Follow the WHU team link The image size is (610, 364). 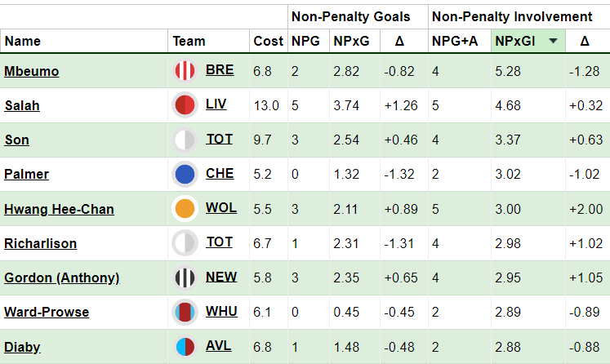220,311
